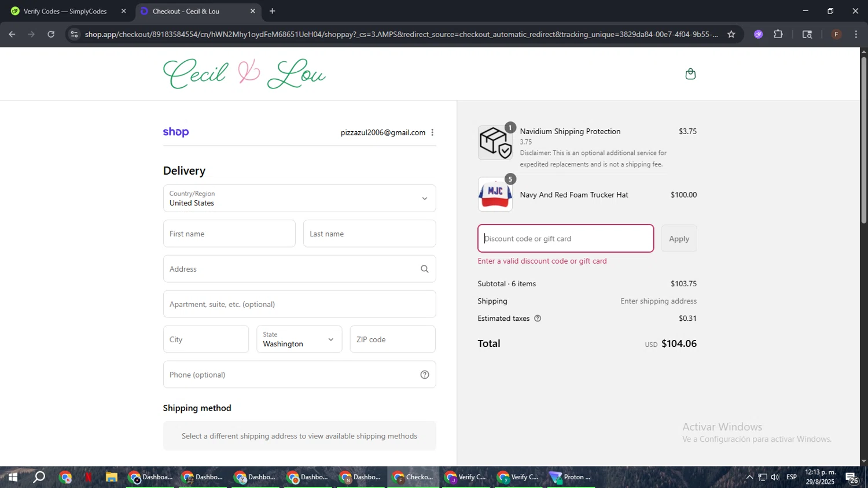The width and height of the screenshot is (868, 488).
Task: Show estimated taxes info icon
Action: [538, 319]
